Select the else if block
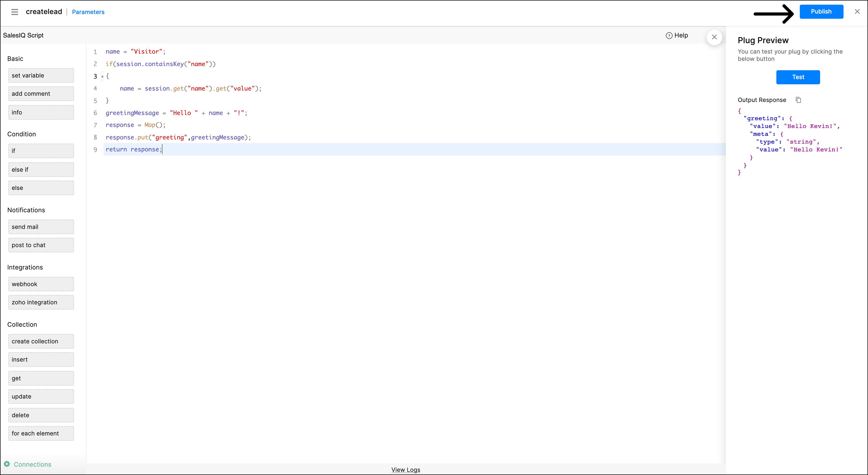The width and height of the screenshot is (868, 475). pyautogui.click(x=41, y=170)
